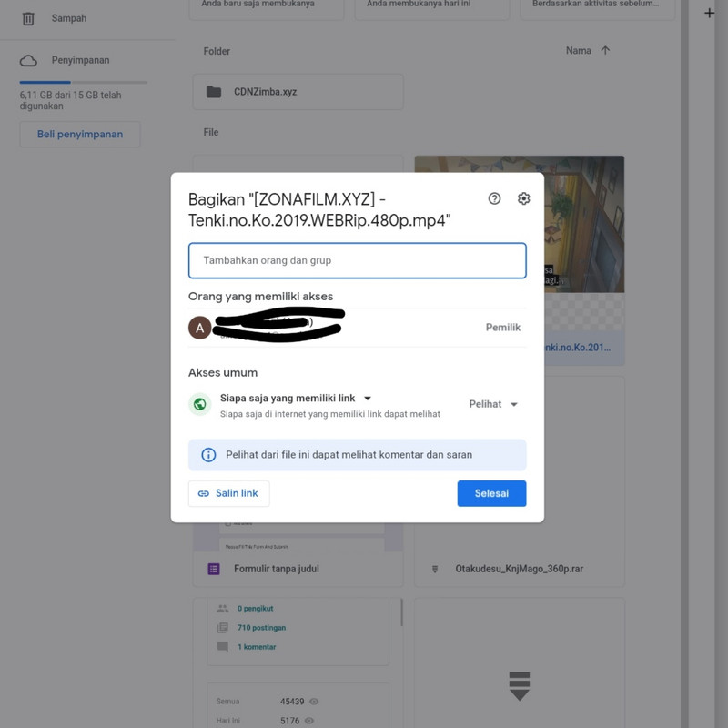Open share settings gear icon
This screenshot has width=728, height=728.
click(524, 198)
